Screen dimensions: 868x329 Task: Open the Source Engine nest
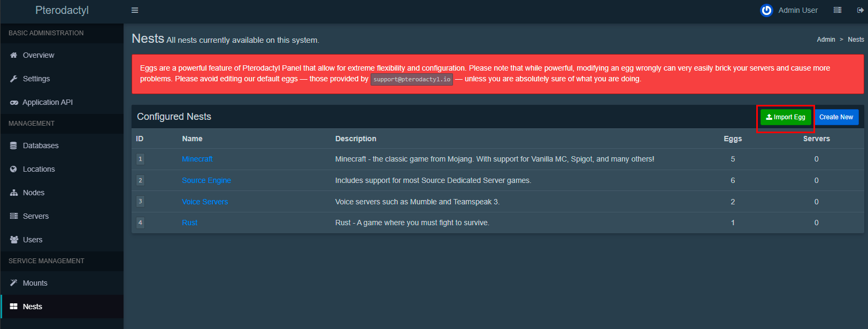(x=206, y=180)
